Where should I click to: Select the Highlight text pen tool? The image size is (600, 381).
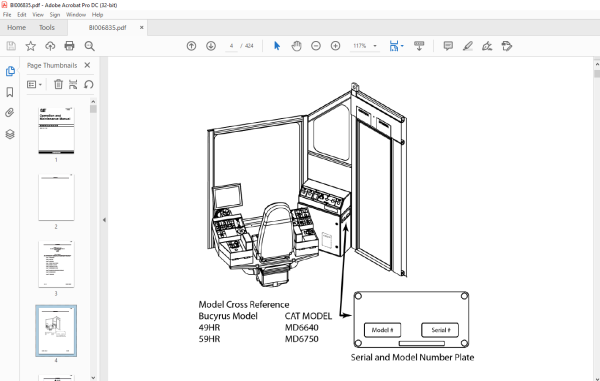468,46
